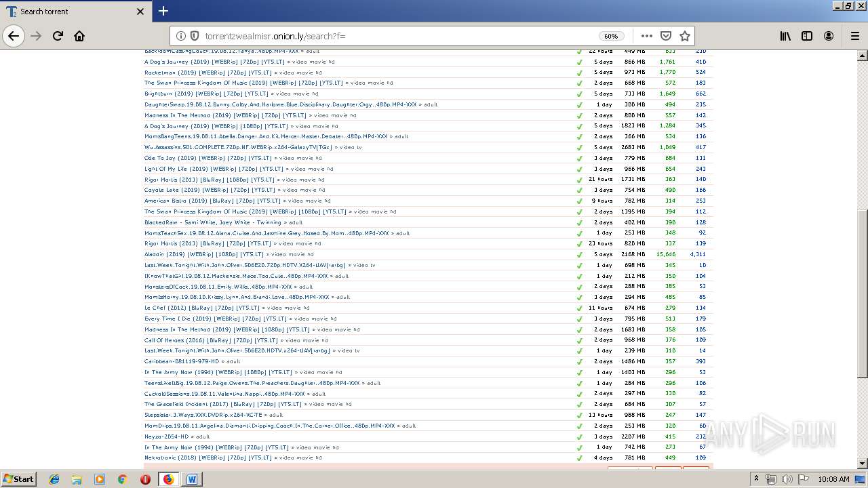The height and width of the screenshot is (488, 868).
Task: Open the Firefox account menu
Action: point(829,36)
